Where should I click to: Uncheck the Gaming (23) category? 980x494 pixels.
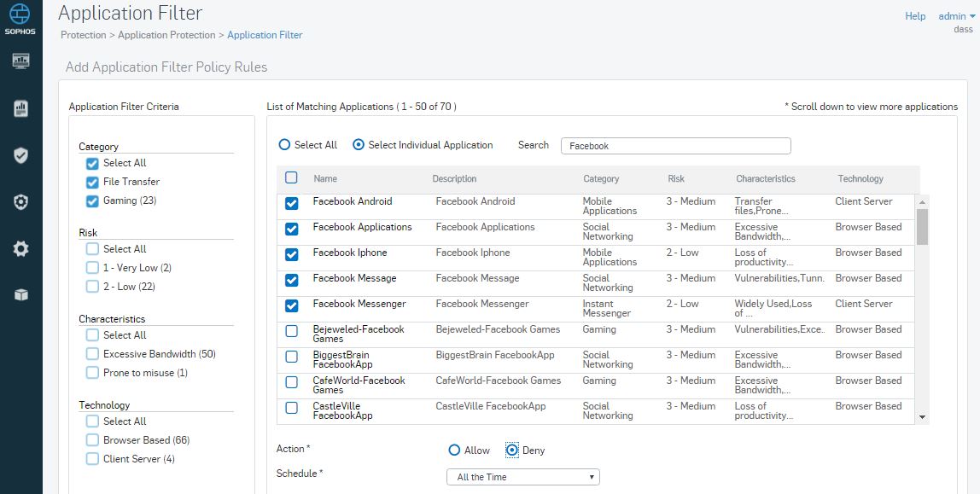pyautogui.click(x=92, y=201)
